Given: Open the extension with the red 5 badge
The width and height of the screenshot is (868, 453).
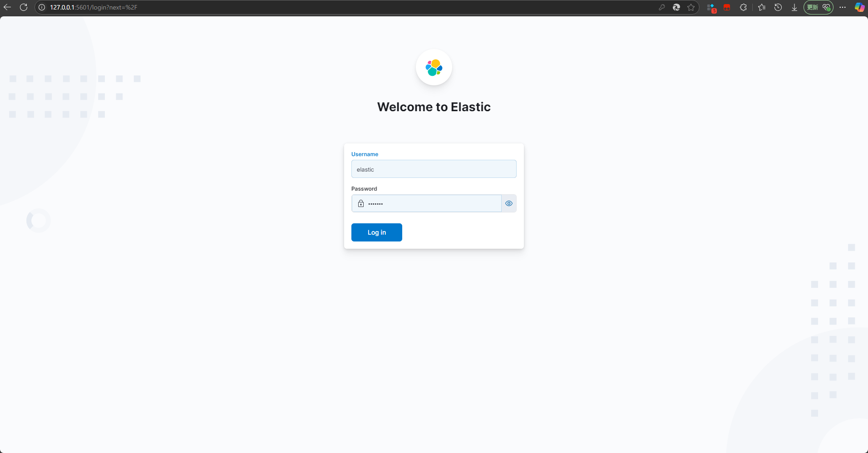Looking at the screenshot, I should [711, 8].
